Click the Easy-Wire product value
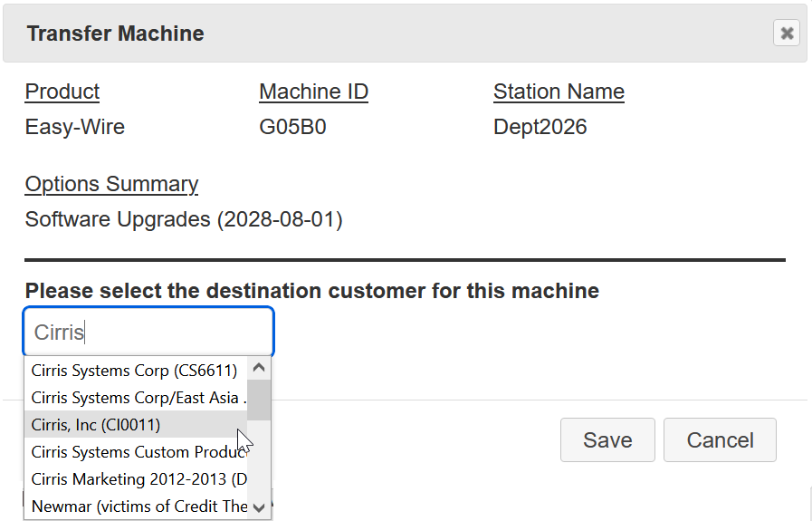This screenshot has width=812, height=521. 74,127
